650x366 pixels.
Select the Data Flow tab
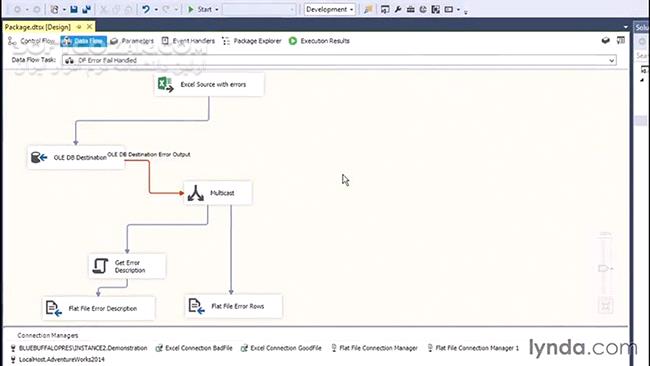(x=83, y=41)
